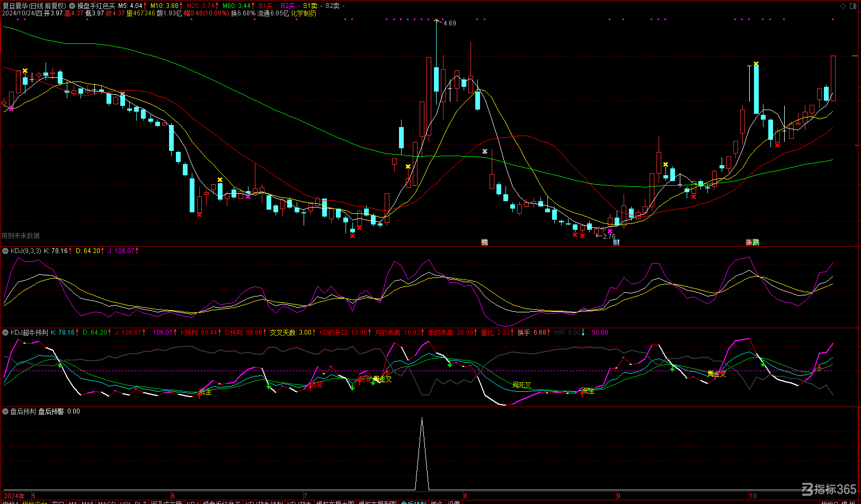Click month 10 on the time axis

coord(752,496)
